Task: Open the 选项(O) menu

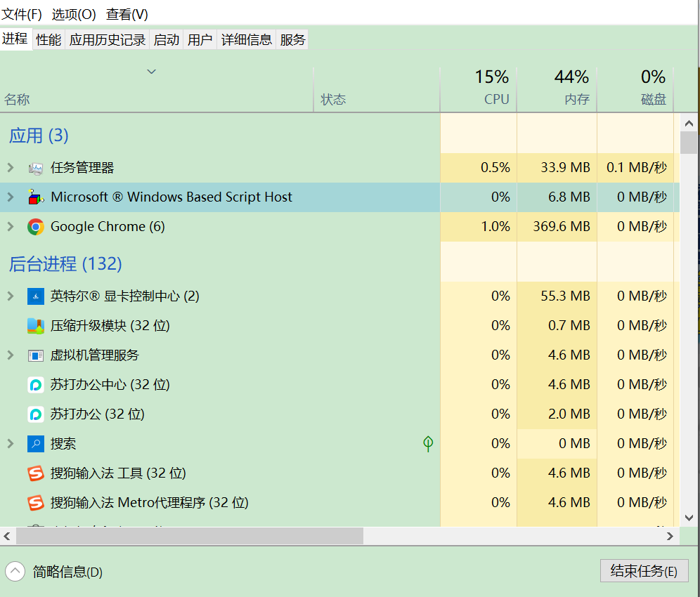Action: (x=74, y=14)
